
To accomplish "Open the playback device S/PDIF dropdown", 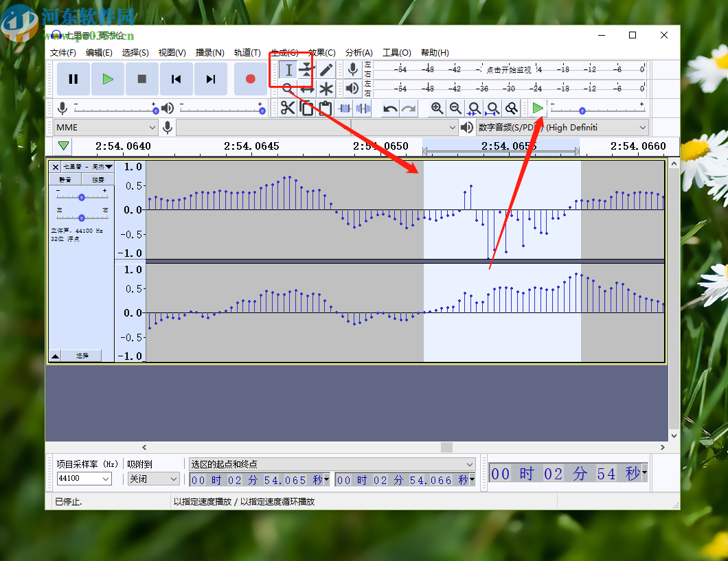I will 562,127.
